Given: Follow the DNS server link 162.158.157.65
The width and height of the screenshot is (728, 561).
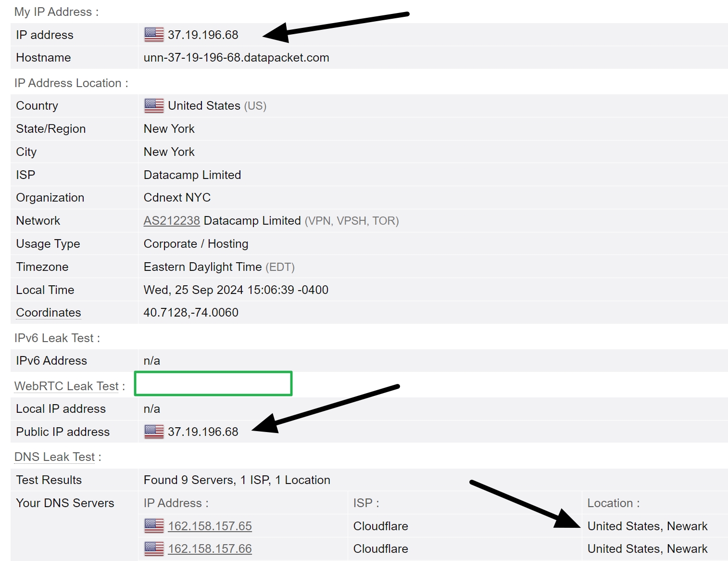Looking at the screenshot, I should [210, 526].
